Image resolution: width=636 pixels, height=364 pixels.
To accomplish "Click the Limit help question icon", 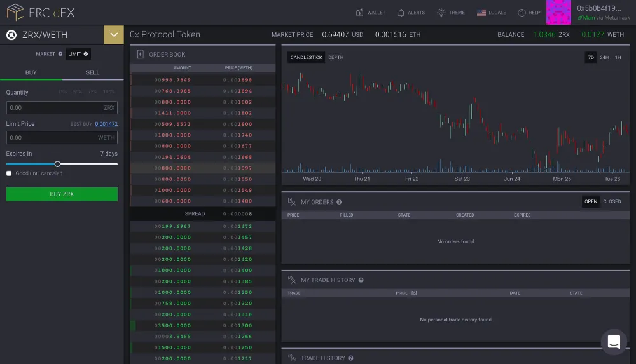I will (x=86, y=54).
